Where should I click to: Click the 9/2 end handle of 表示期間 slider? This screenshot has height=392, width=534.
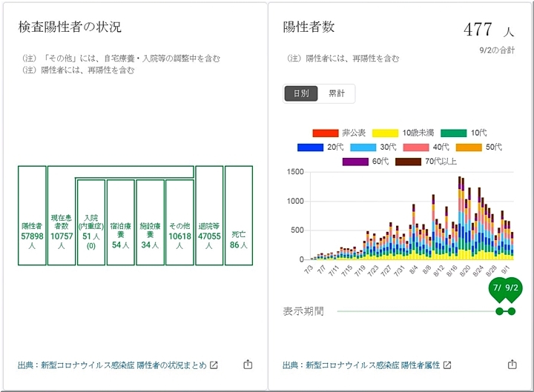[511, 311]
